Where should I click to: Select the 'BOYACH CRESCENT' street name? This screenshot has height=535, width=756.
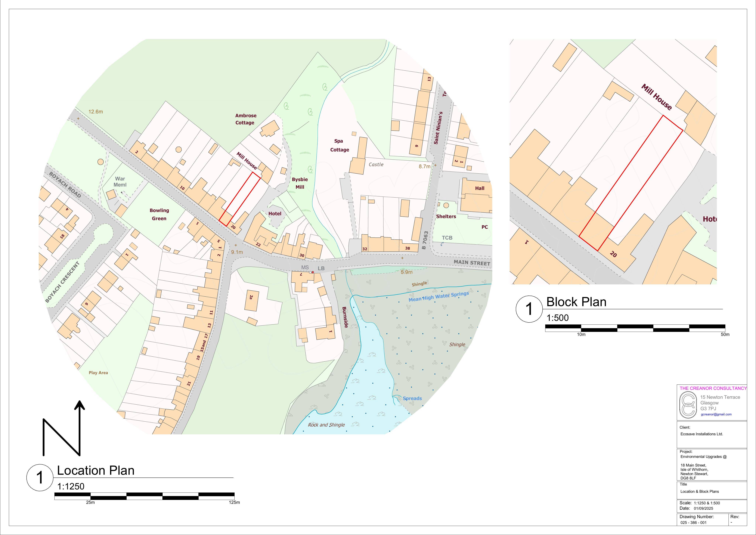pyautogui.click(x=62, y=282)
